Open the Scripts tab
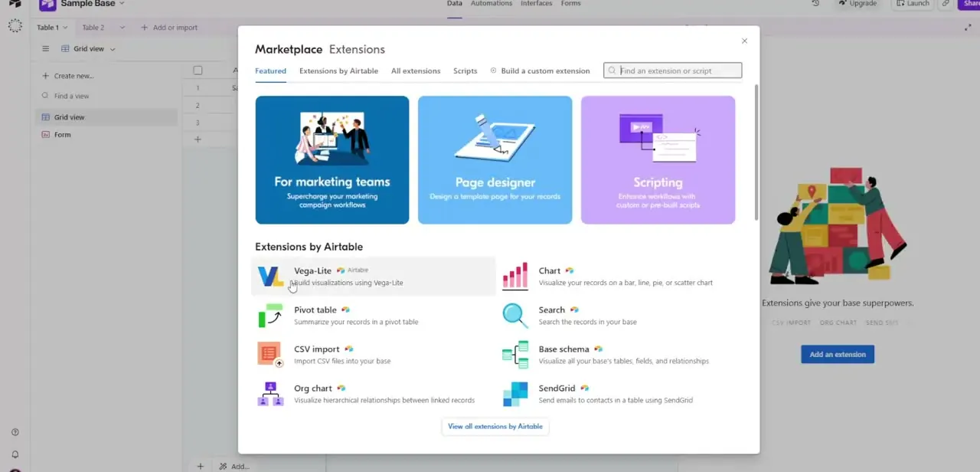 click(x=465, y=70)
